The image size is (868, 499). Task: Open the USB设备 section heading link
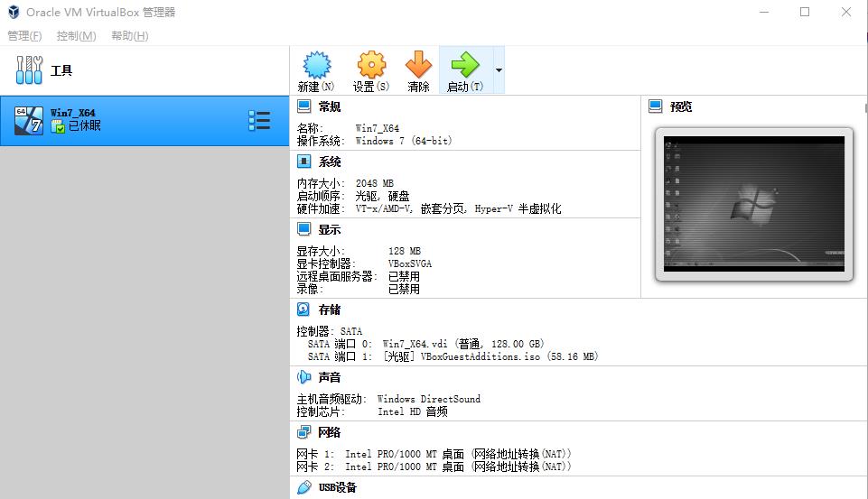338,487
